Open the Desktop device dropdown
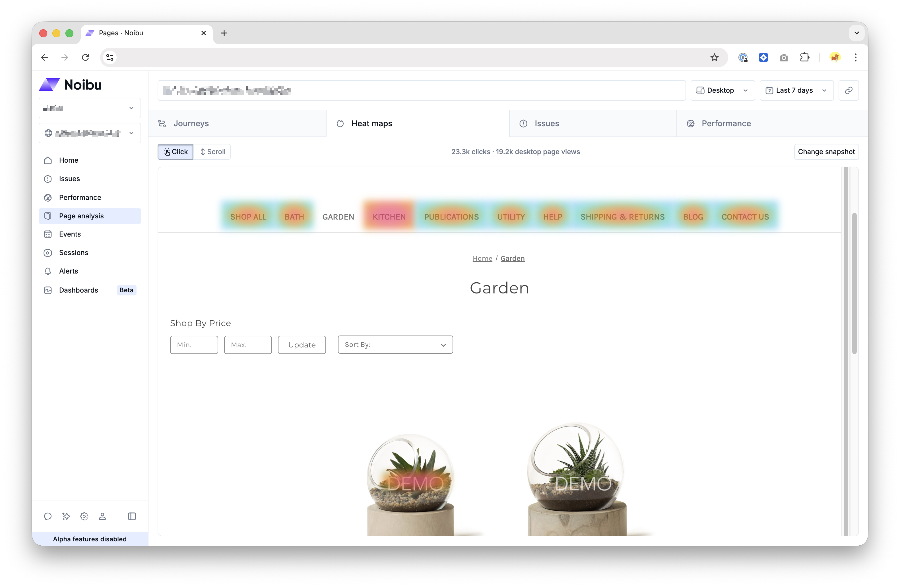This screenshot has width=900, height=588. (722, 90)
